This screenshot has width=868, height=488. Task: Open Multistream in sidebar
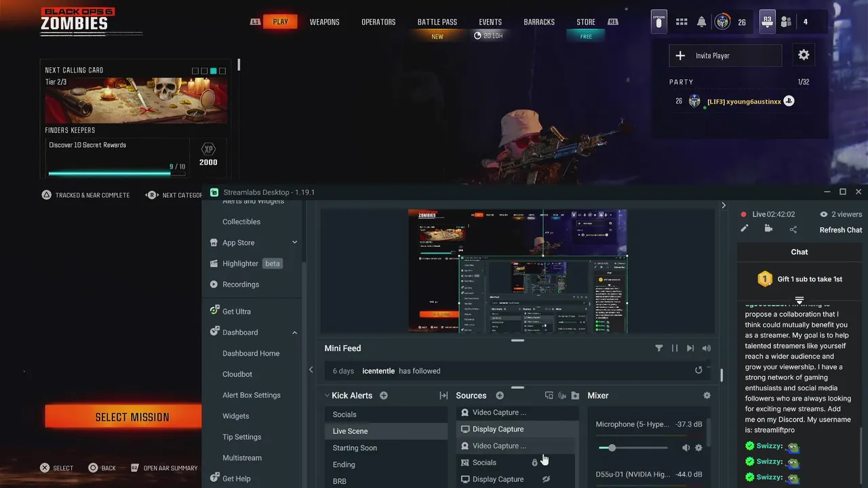[242, 458]
